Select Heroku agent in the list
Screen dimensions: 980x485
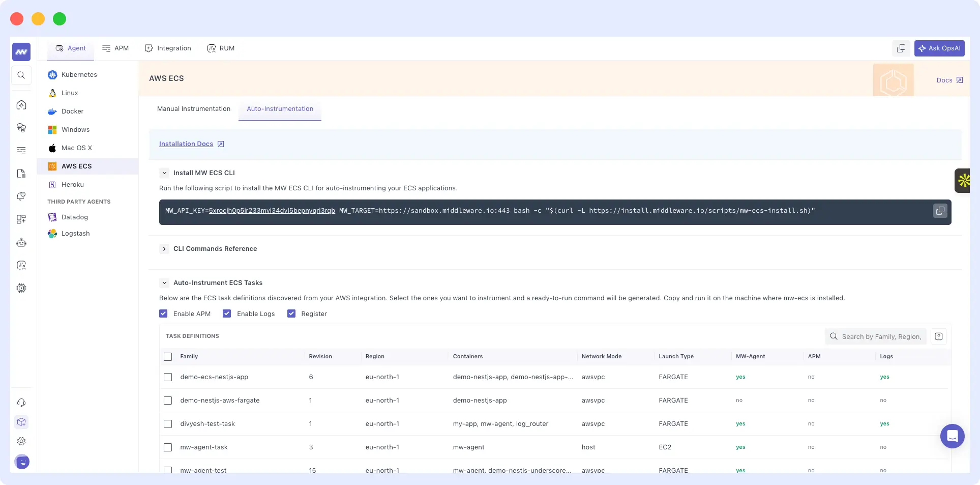[87, 185]
